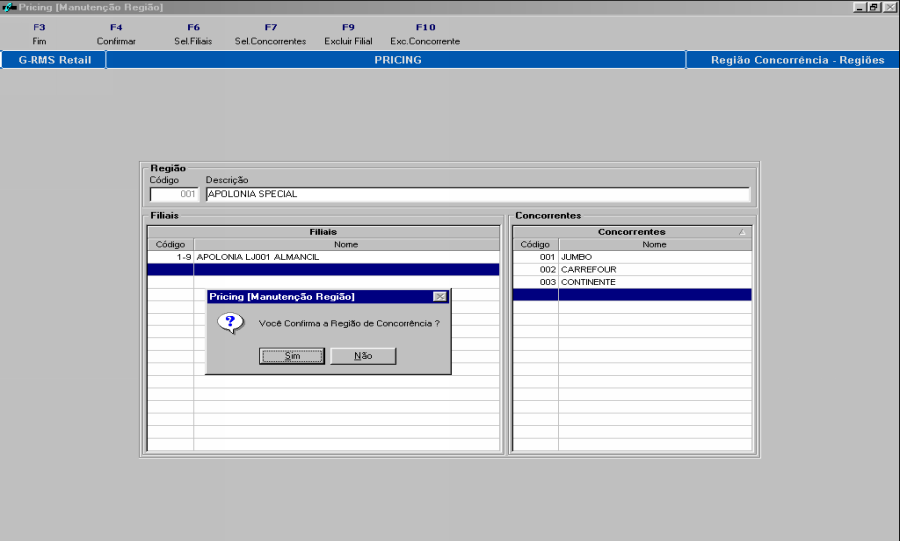Select concorrente JUMBO row
This screenshot has height=541, width=900.
[x=632, y=257]
